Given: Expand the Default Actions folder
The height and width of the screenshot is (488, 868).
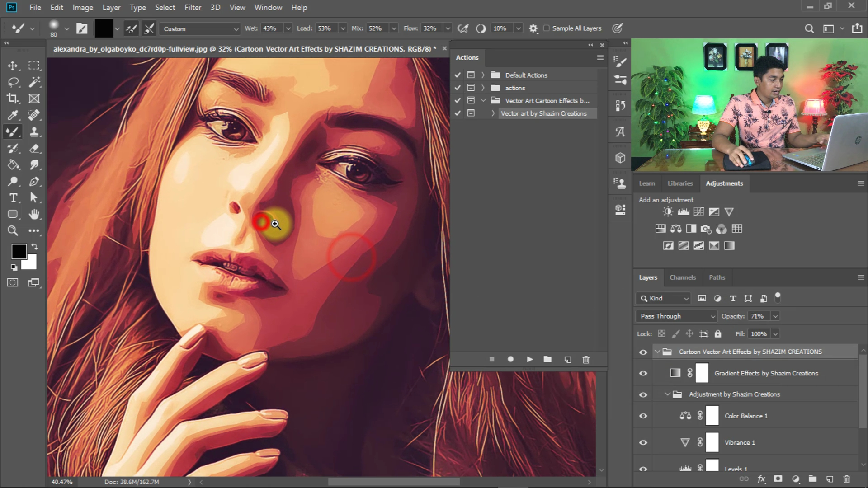Looking at the screenshot, I should (x=483, y=75).
